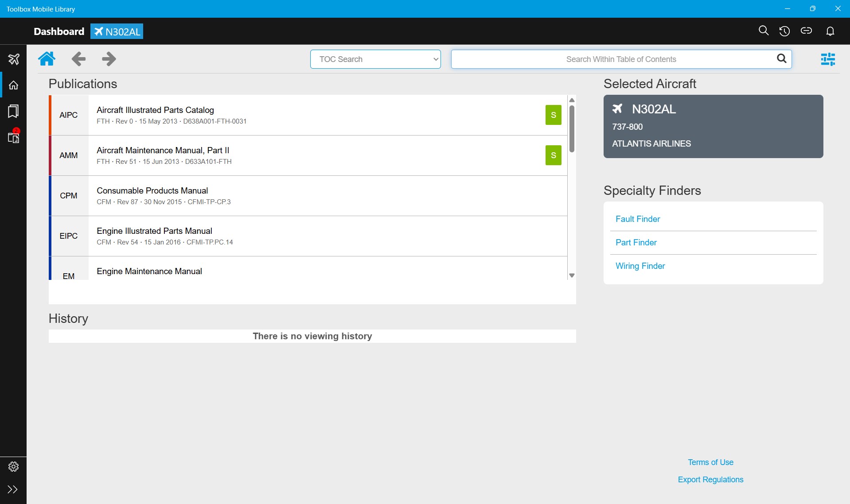
Task: Click the Dashboard title in header
Action: pos(59,31)
